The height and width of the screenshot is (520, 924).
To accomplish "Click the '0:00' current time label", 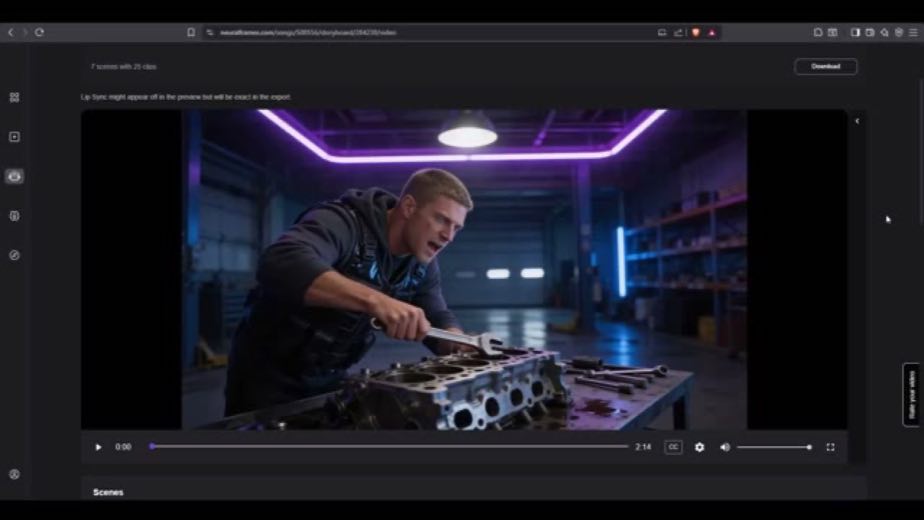I will 123,447.
